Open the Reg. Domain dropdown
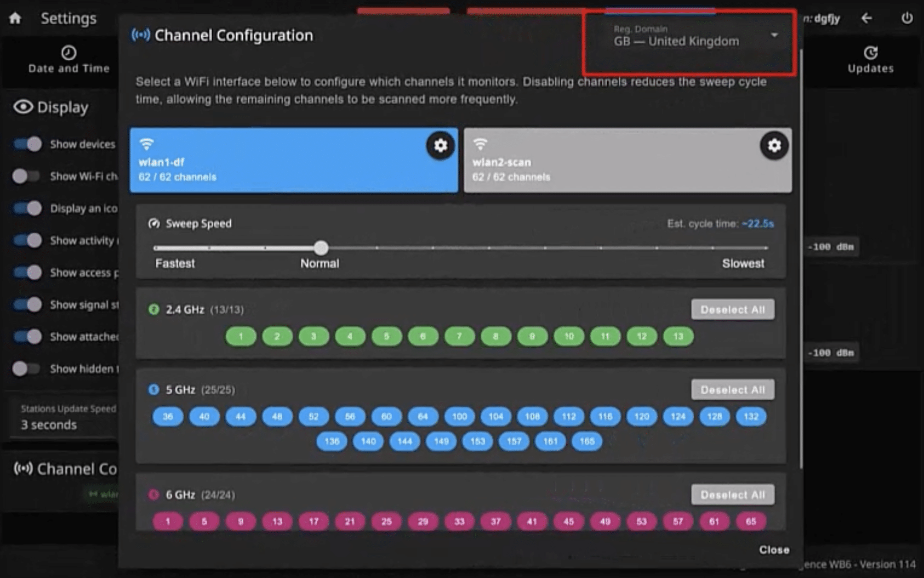 point(695,36)
